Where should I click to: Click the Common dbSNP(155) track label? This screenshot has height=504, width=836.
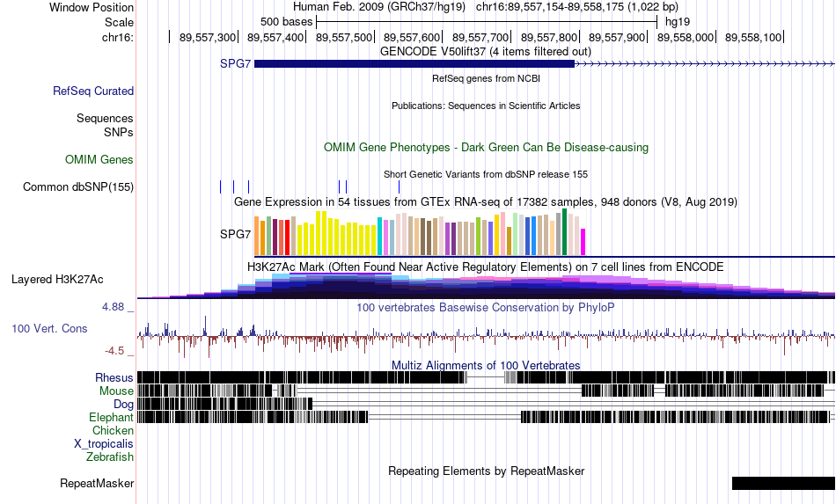(78, 187)
